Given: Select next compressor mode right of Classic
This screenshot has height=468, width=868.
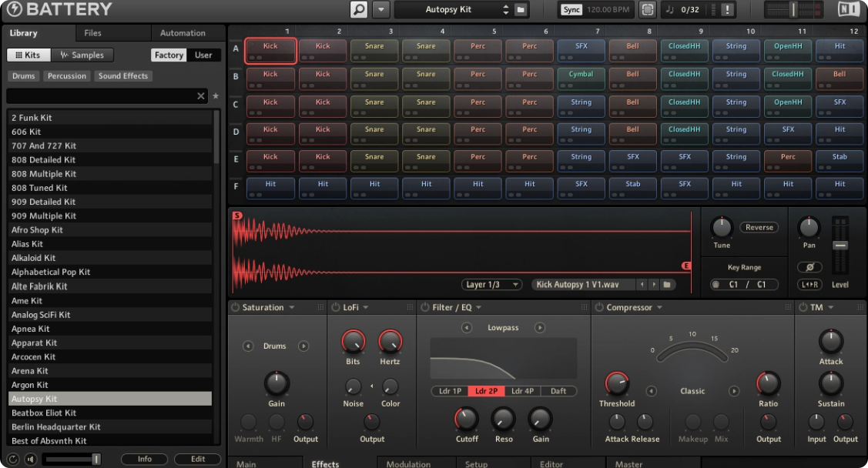Looking at the screenshot, I should [x=734, y=391].
